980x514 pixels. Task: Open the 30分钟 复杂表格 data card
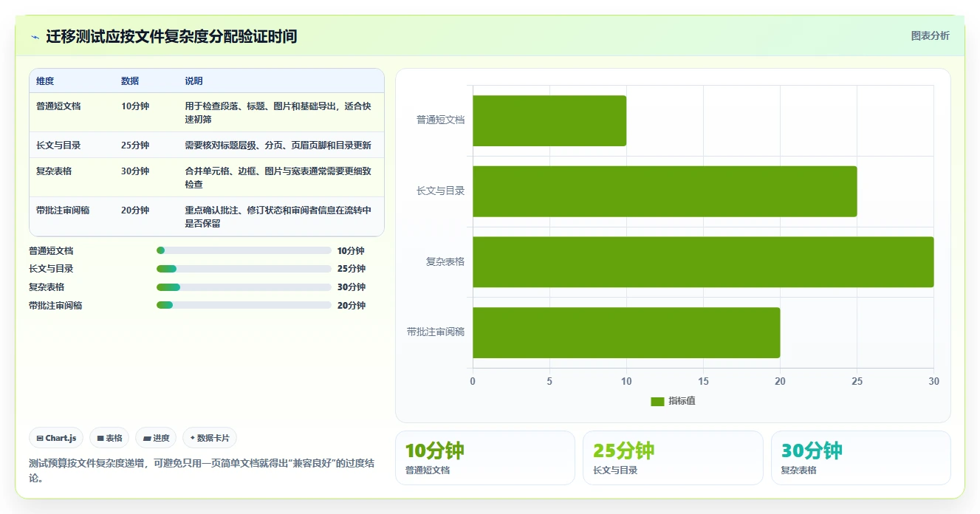coord(860,458)
